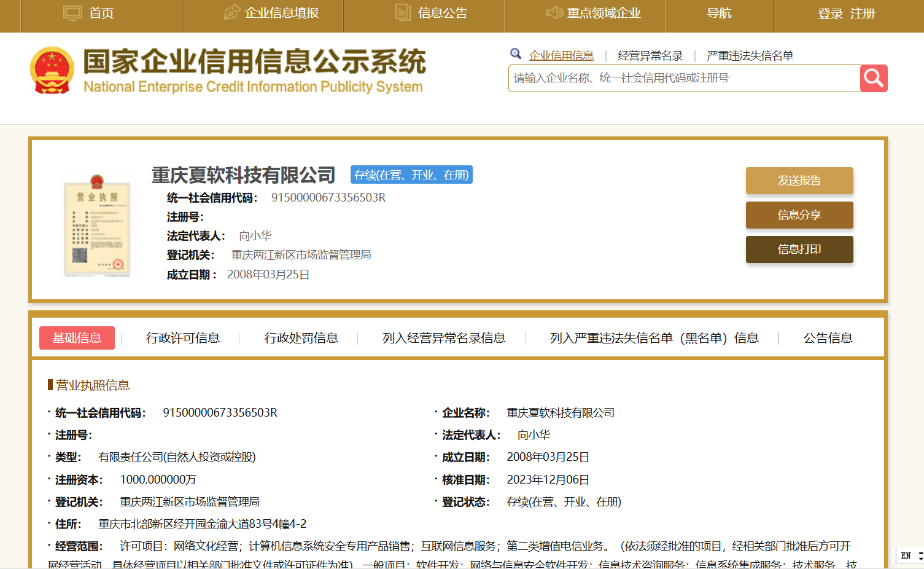The image size is (924, 569).
Task: Click the national emblem logo
Action: pyautogui.click(x=52, y=71)
